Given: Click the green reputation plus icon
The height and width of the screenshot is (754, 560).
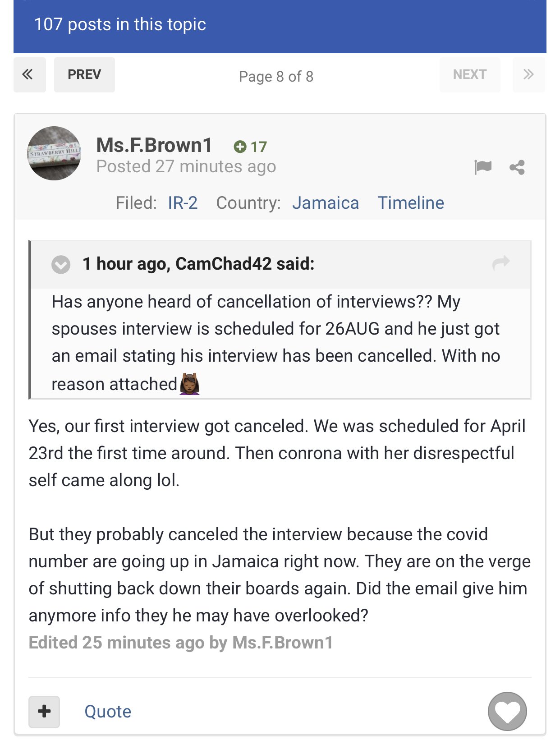Looking at the screenshot, I should coord(240,147).
